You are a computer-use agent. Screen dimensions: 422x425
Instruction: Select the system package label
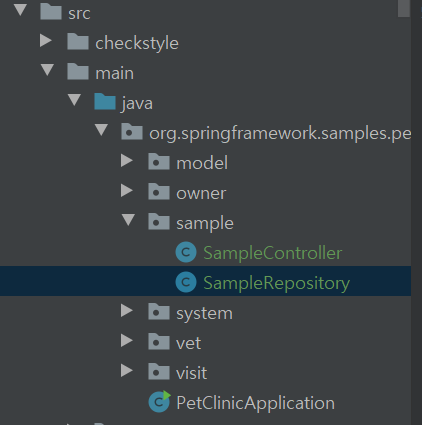pos(204,314)
